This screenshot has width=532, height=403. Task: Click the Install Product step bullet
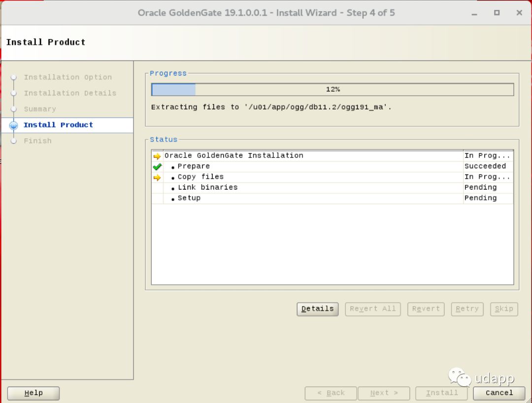coord(14,125)
